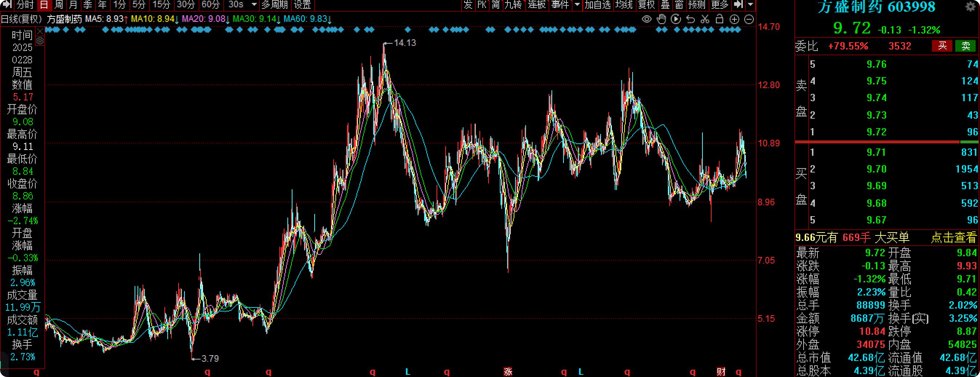This screenshot has height=377, width=980.
Task: Open the 窗 window layout option
Action: (679, 5)
